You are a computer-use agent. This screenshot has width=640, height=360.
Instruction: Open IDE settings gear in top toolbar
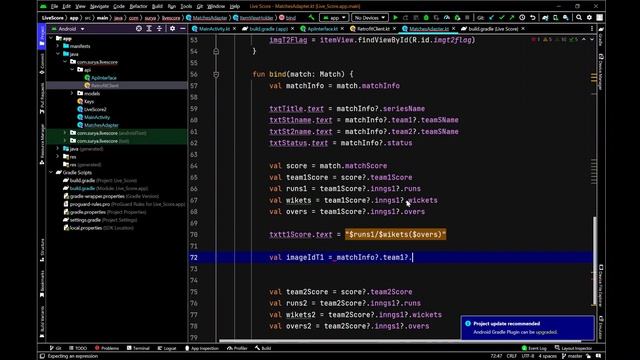[589, 18]
